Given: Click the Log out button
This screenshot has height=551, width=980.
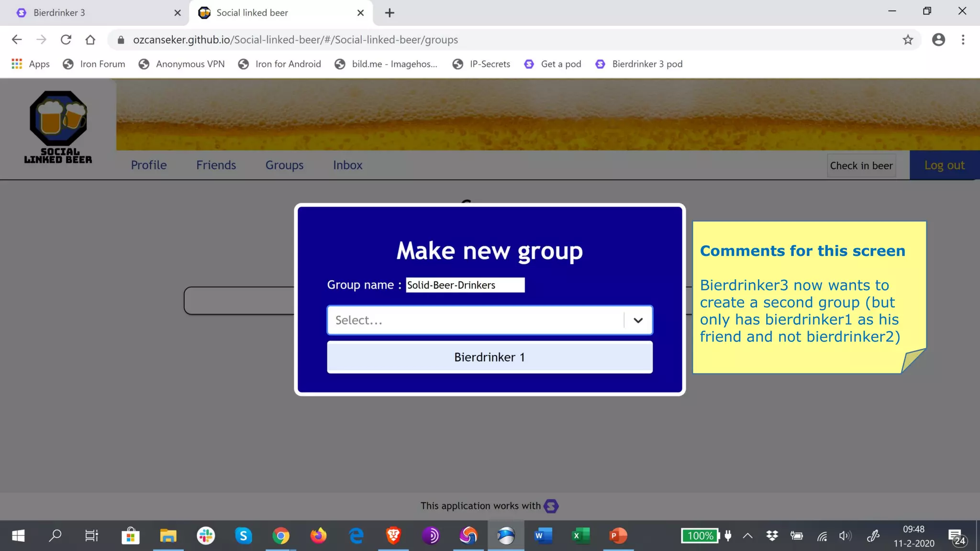Looking at the screenshot, I should (945, 165).
